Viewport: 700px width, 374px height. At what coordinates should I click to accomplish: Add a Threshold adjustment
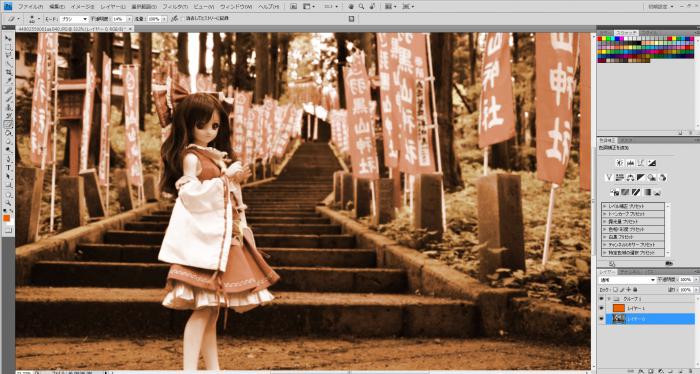[636, 192]
